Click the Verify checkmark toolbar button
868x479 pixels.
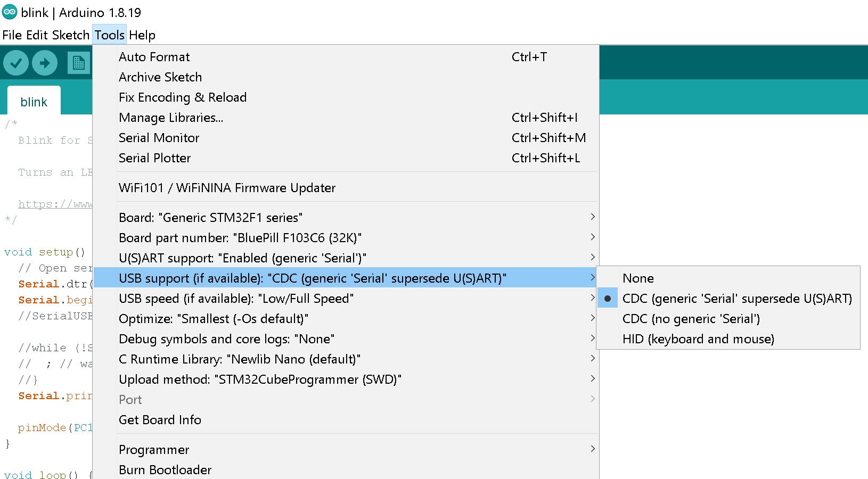tap(16, 63)
